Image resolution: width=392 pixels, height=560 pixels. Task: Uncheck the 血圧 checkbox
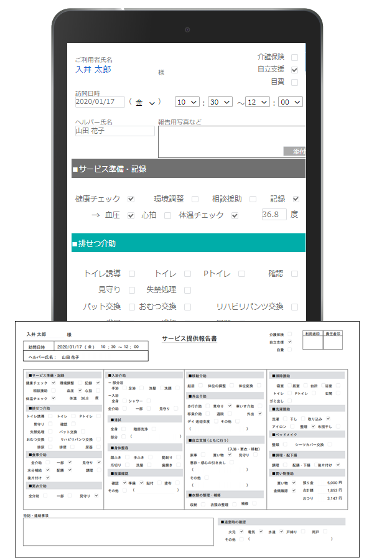[131, 215]
